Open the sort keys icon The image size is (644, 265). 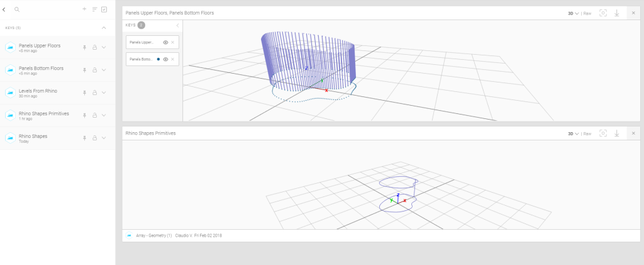coord(94,9)
